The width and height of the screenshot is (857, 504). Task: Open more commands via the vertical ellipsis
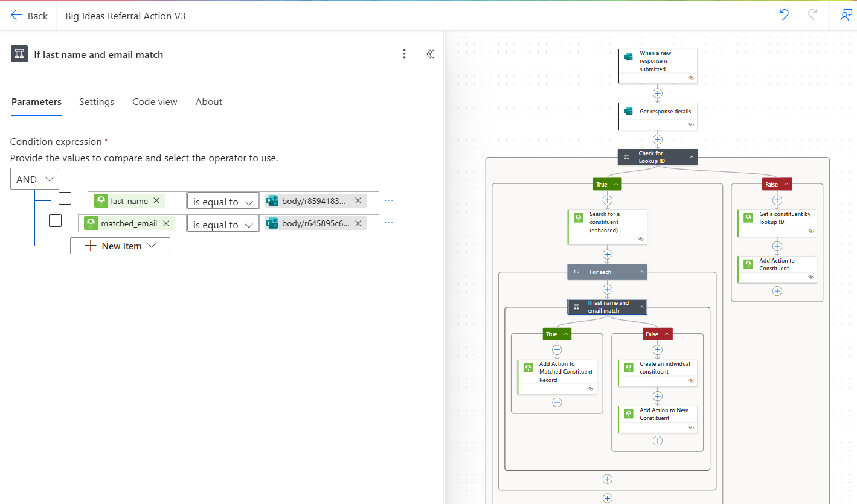(404, 54)
